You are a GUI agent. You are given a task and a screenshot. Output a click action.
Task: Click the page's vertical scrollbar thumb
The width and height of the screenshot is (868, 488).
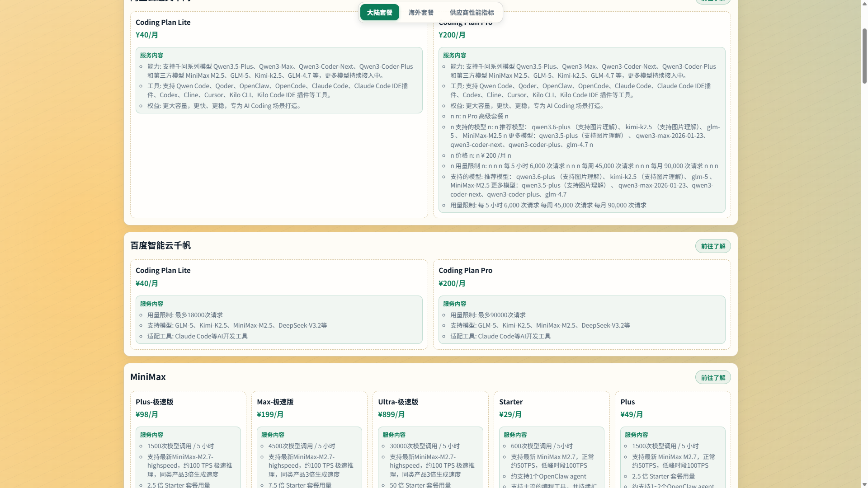864,56
